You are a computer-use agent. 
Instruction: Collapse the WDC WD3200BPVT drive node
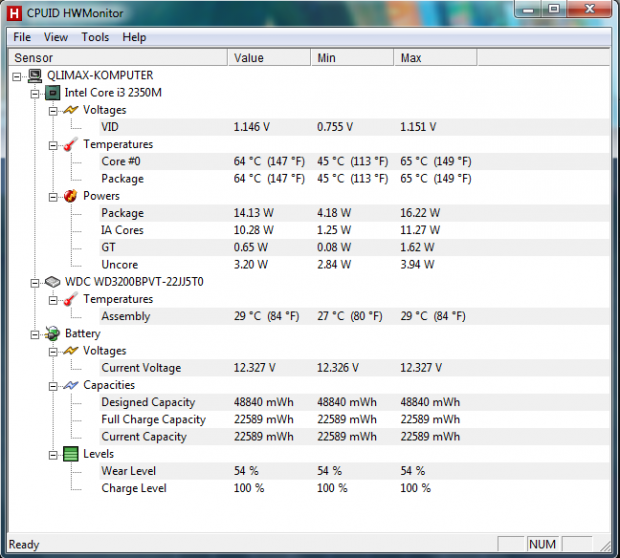click(x=35, y=283)
